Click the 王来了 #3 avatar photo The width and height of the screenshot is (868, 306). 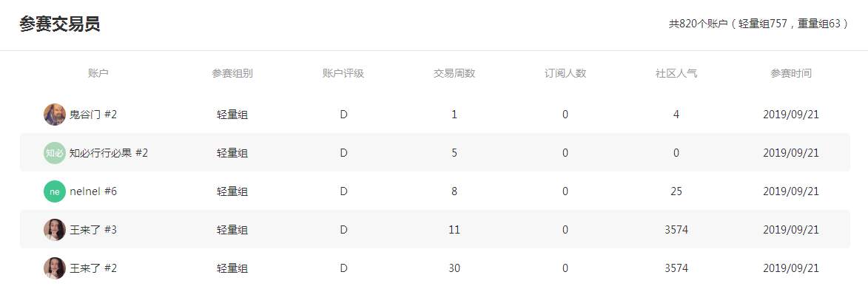pos(54,230)
